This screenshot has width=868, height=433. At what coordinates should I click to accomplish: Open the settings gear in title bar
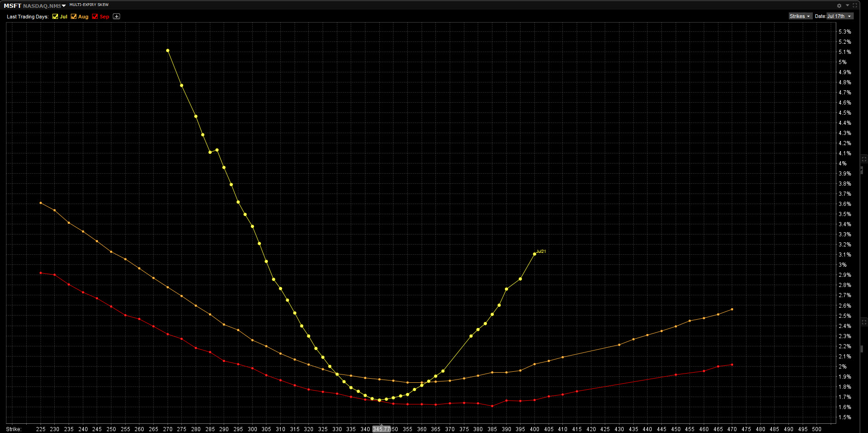tap(839, 6)
